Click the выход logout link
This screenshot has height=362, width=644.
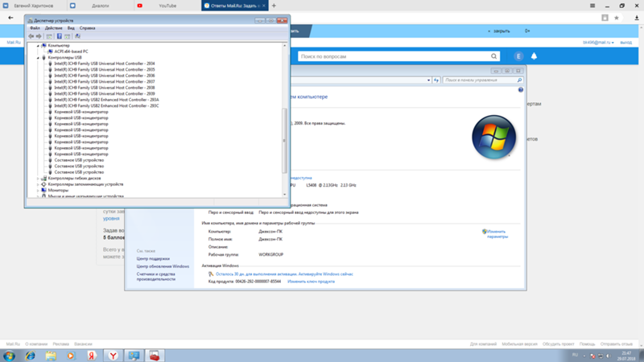pos(626,43)
